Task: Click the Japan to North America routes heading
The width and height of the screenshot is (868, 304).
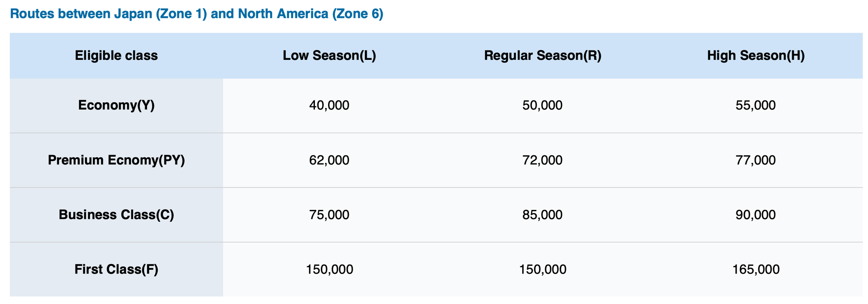Action: (197, 14)
